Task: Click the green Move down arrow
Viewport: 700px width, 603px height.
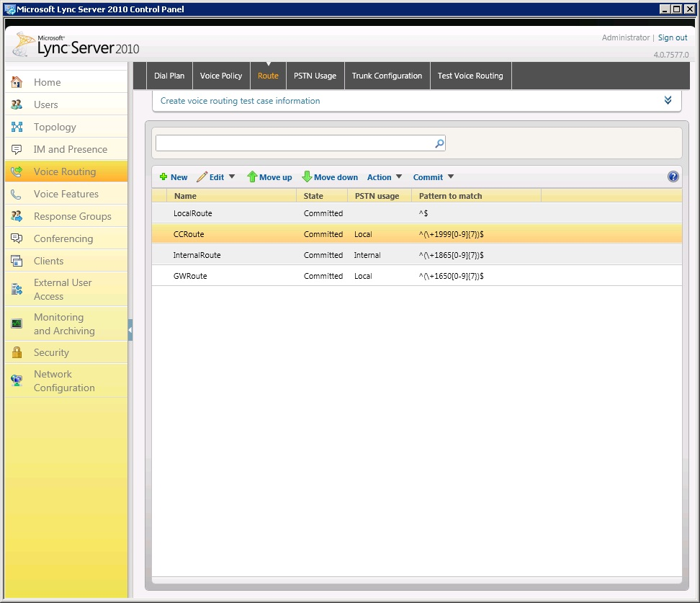Action: tap(307, 177)
